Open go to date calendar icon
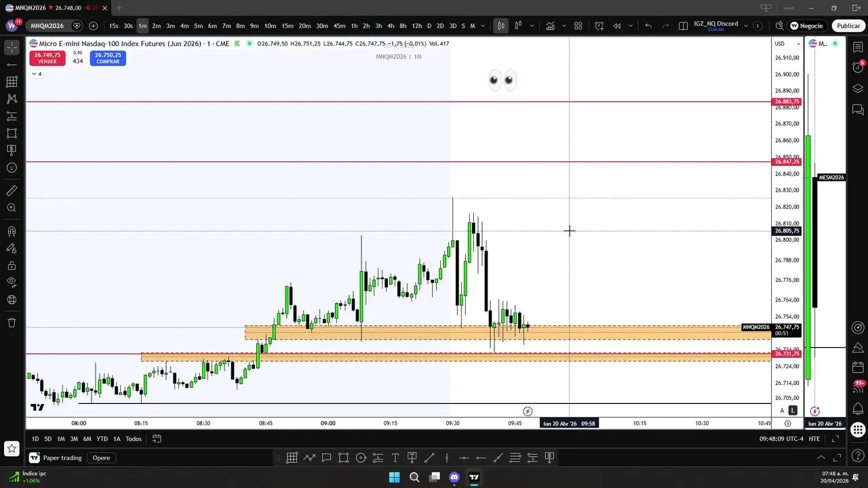This screenshot has height=488, width=868. [x=157, y=439]
